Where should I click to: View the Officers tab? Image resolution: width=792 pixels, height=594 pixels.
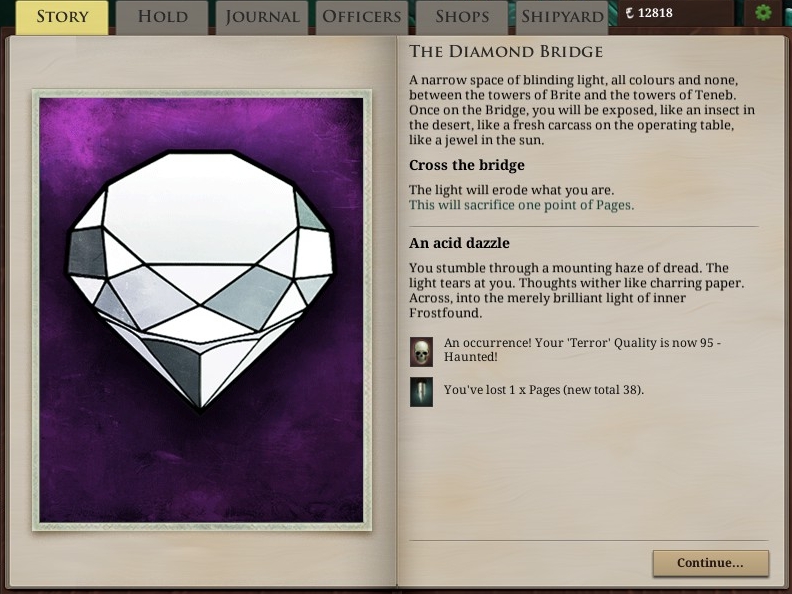tap(362, 17)
